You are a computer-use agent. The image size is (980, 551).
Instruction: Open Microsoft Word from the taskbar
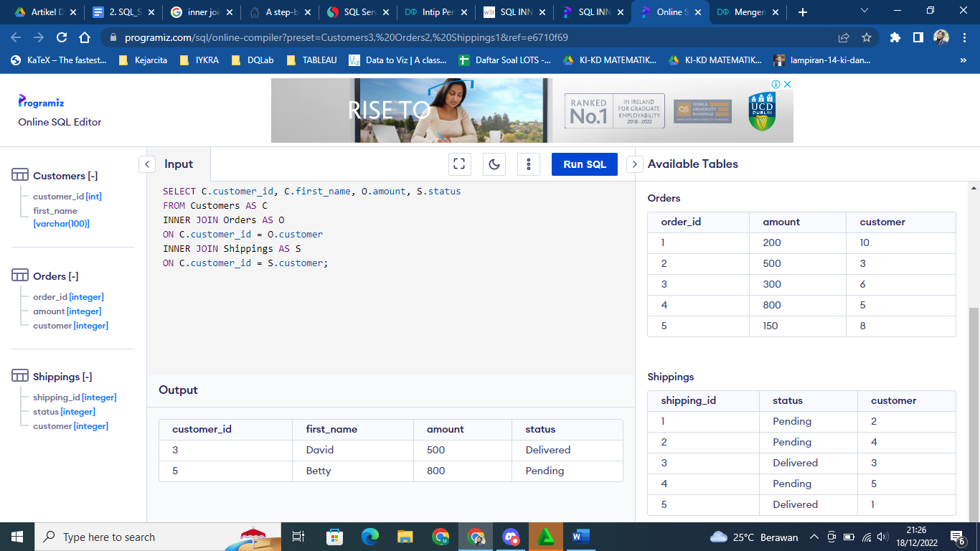point(581,537)
